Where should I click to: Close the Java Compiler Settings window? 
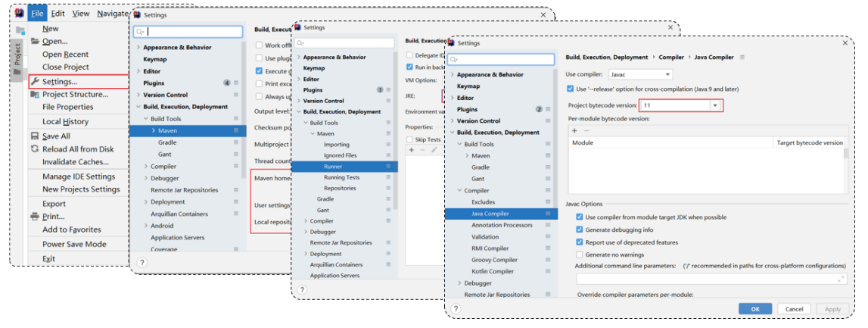pos(845,42)
